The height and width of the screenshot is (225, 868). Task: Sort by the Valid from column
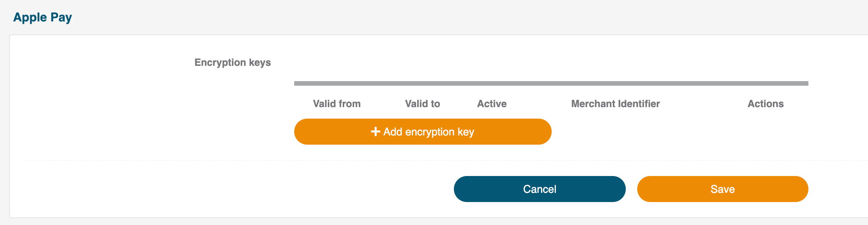(337, 104)
